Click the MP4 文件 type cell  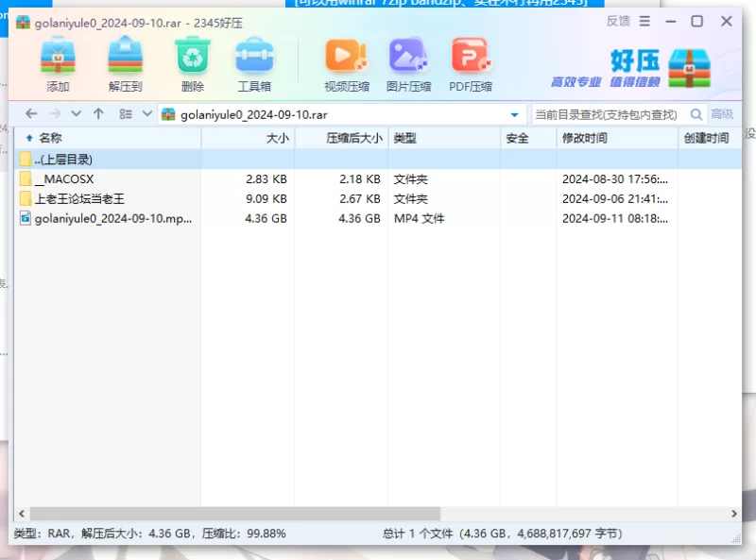click(x=419, y=218)
